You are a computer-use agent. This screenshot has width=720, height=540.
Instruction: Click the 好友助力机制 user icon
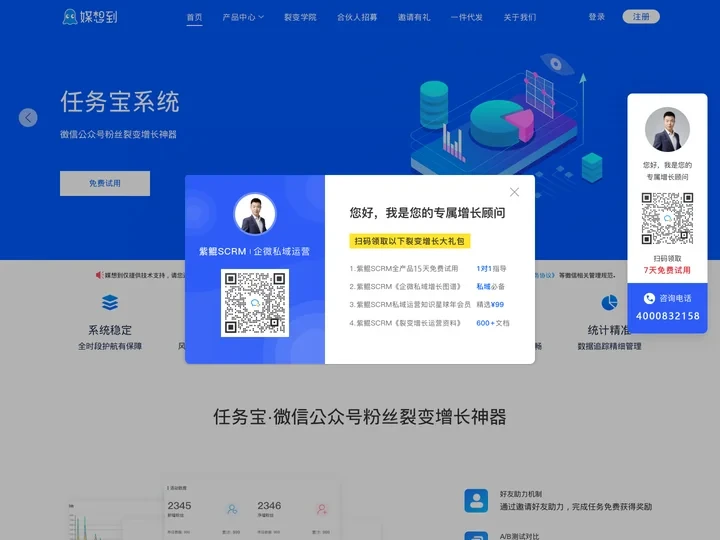476,501
